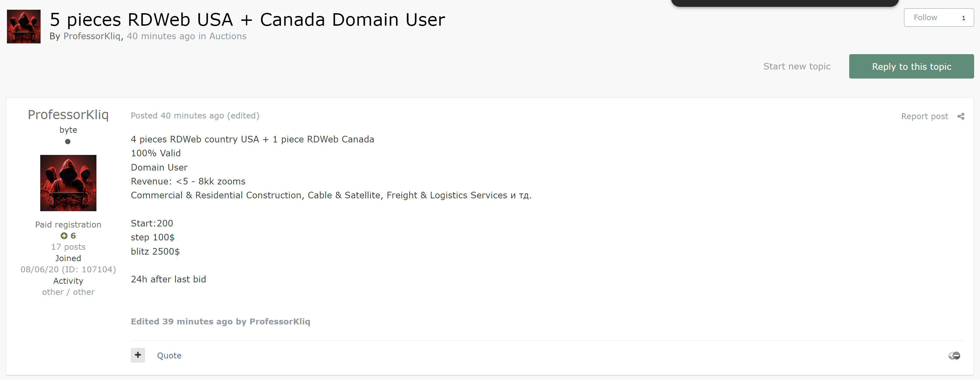Click the grey status dot under byte
Image resolution: width=980 pixels, height=380 pixels.
click(x=68, y=142)
